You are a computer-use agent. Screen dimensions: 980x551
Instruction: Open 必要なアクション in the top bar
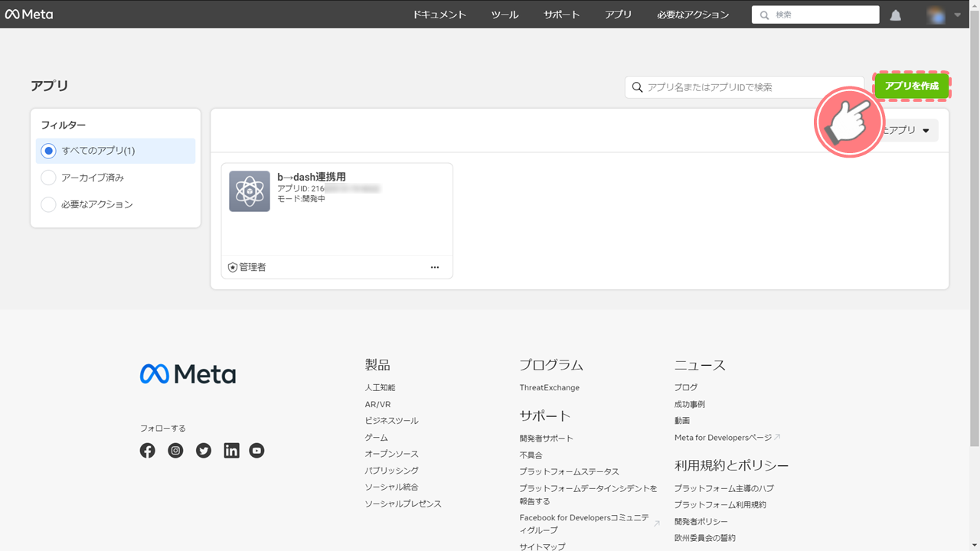coord(693,15)
